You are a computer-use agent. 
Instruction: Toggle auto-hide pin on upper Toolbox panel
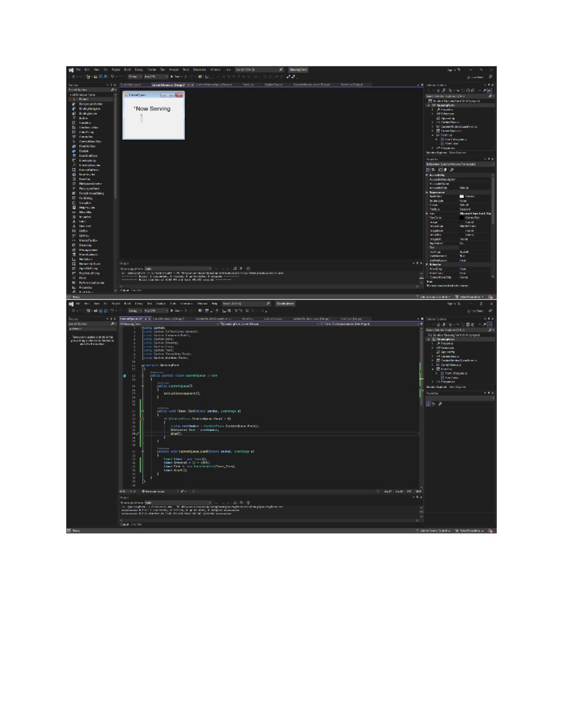point(111,85)
